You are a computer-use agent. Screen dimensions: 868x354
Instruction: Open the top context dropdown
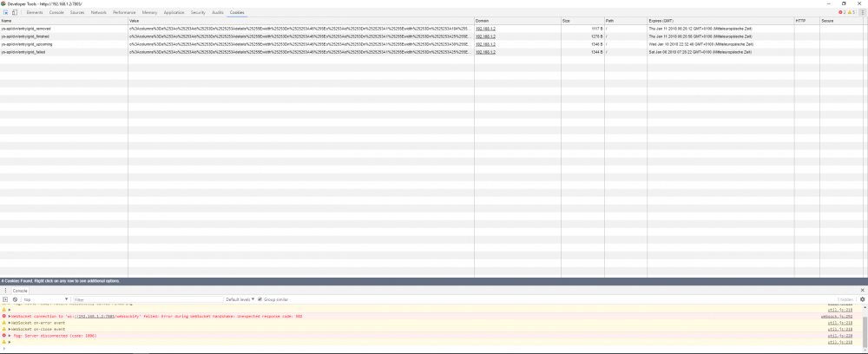(45, 299)
